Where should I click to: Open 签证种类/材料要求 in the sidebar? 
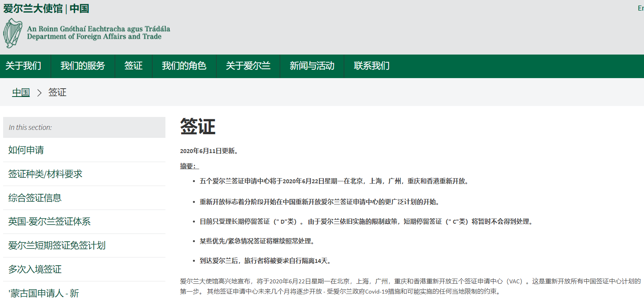(45, 174)
